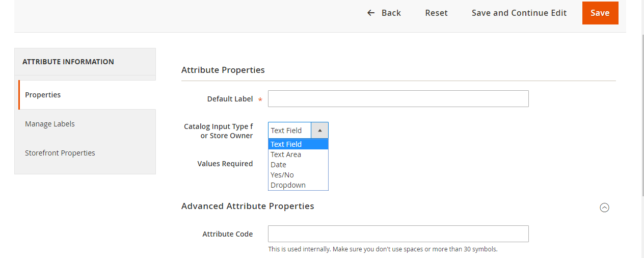Click the Attribute Information sidebar header

[68, 62]
